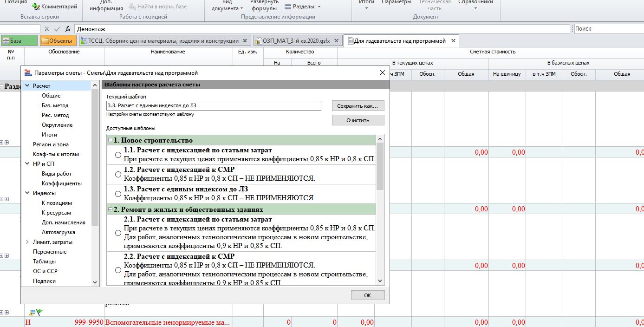
Task: Click Развернуть формулы in the ribbon
Action: tap(264, 5)
